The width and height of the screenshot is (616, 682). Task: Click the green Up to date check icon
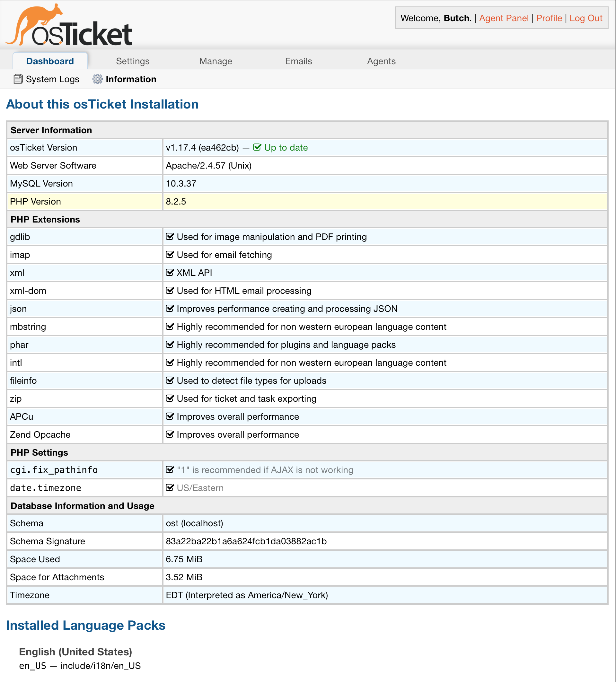(x=257, y=147)
